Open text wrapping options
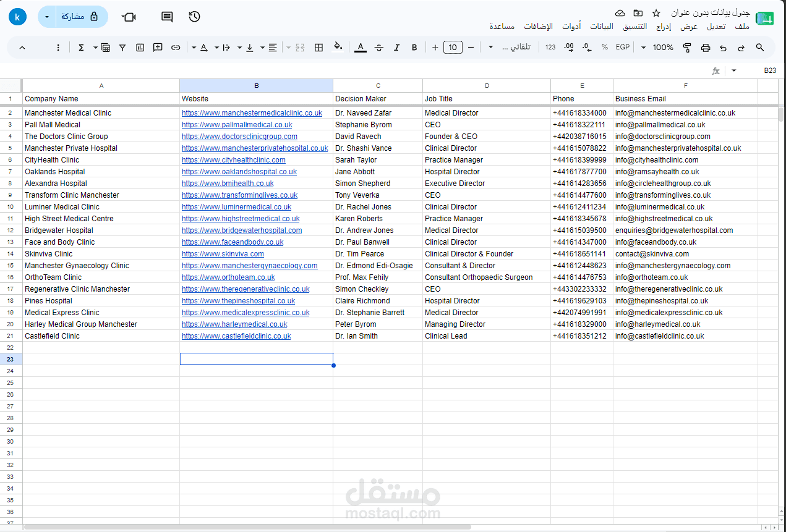 click(x=226, y=48)
